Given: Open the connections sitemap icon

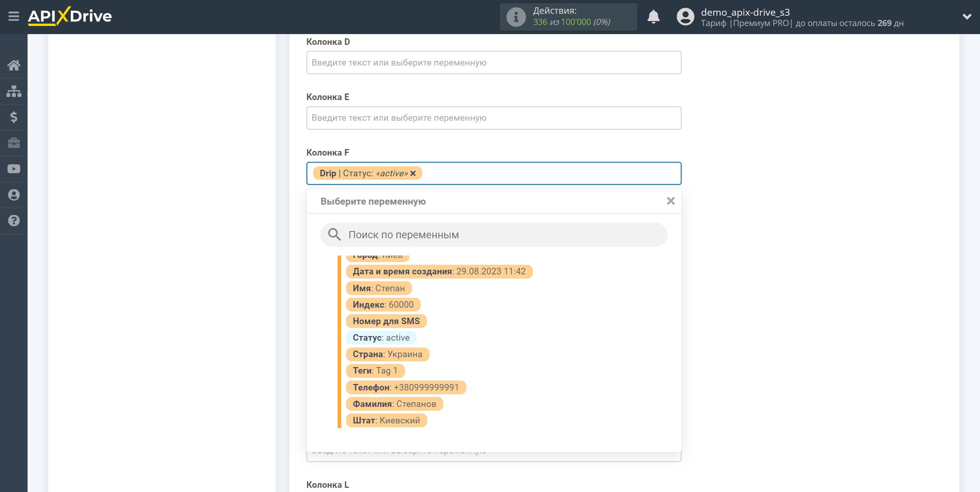Looking at the screenshot, I should pos(14,91).
